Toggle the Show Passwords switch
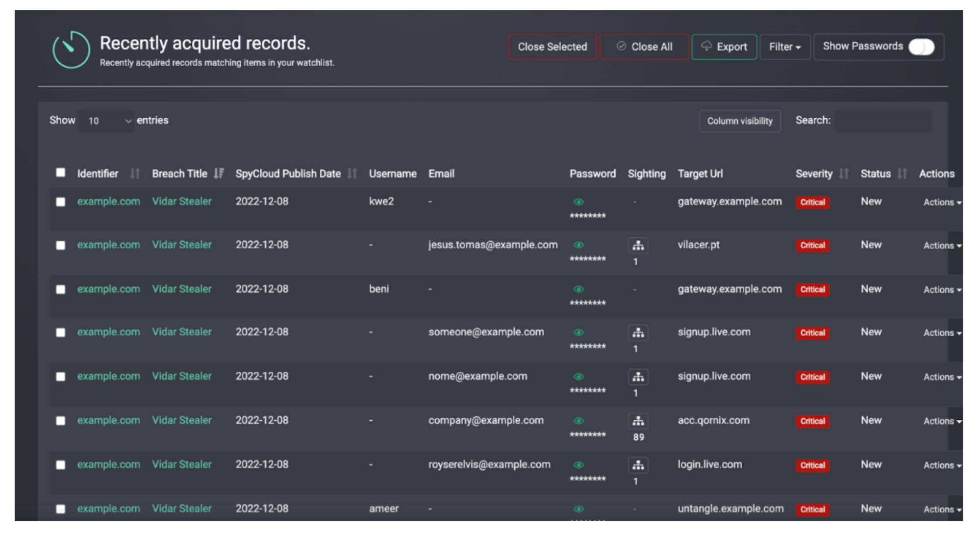The image size is (980, 534). (921, 47)
